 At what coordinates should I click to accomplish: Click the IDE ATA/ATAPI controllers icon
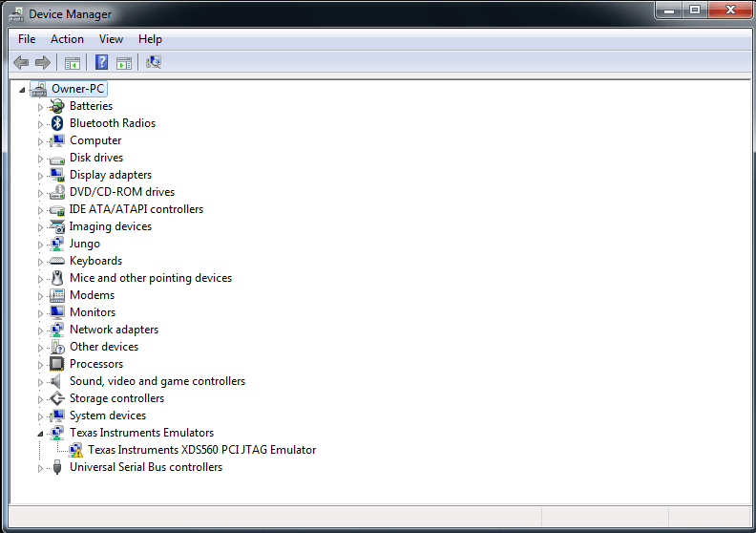(x=57, y=210)
